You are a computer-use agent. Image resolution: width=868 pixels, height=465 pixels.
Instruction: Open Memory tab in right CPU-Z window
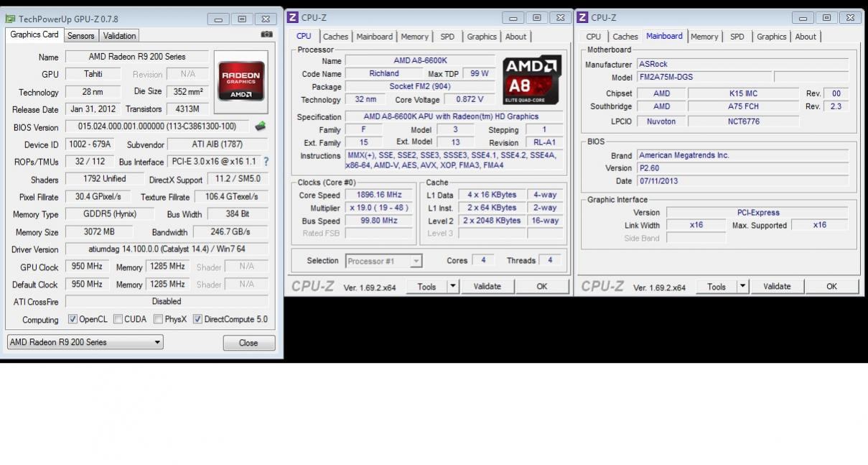(704, 37)
